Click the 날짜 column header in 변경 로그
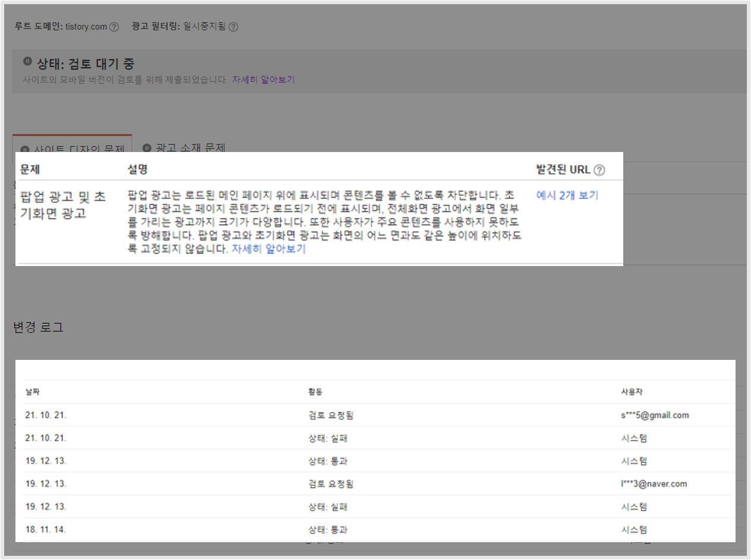The image size is (751, 560). coord(31,391)
